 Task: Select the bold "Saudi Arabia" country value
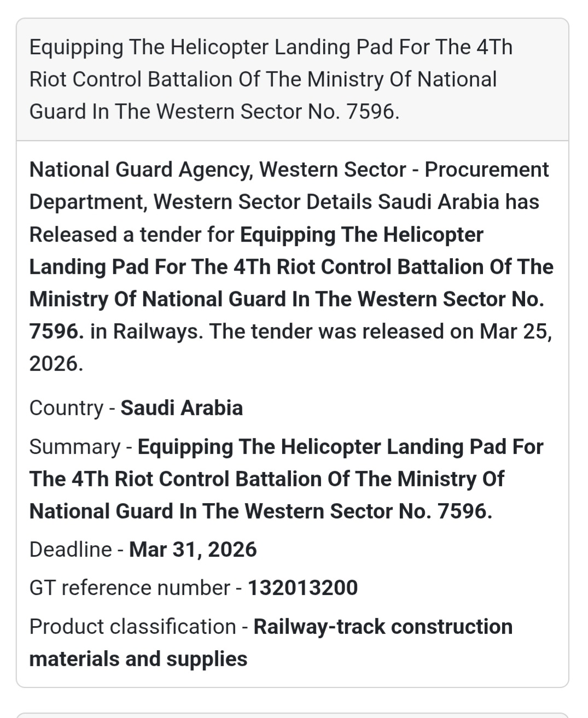[x=182, y=408]
